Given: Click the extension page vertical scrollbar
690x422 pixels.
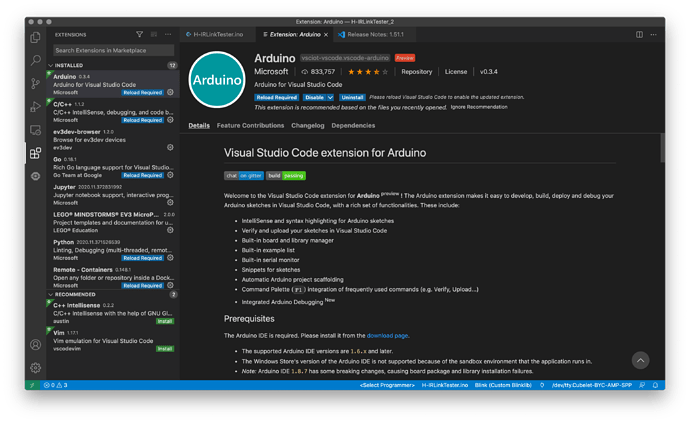Looking at the screenshot, I should coord(662,148).
